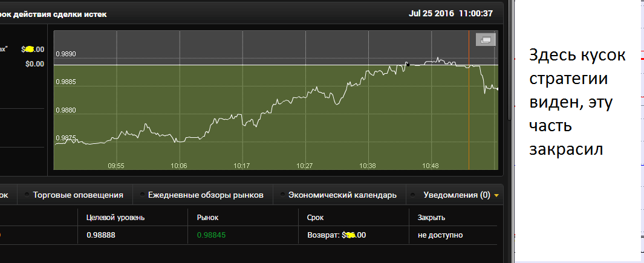The width and height of the screenshot is (644, 263).
Task: Click the Jul 25 2016 date-time display
Action: (x=450, y=13)
